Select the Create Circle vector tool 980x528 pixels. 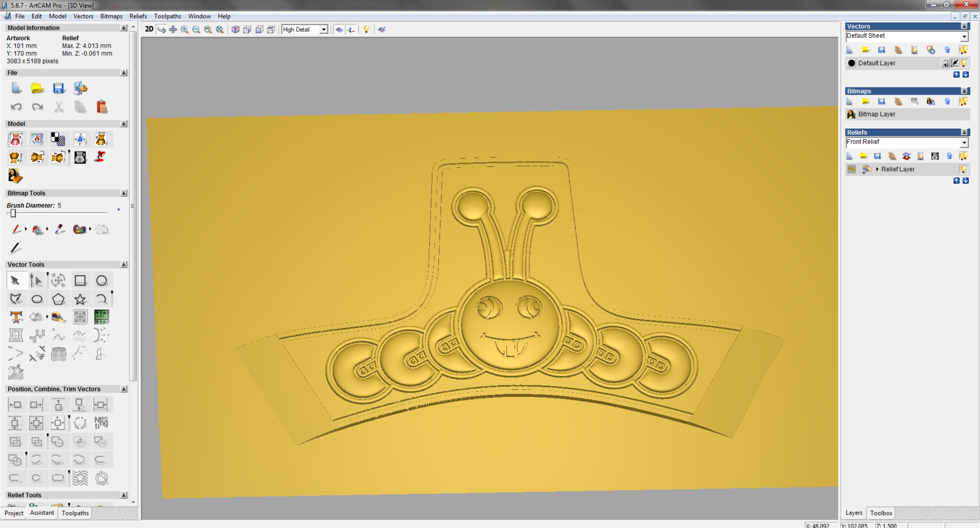pos(102,281)
